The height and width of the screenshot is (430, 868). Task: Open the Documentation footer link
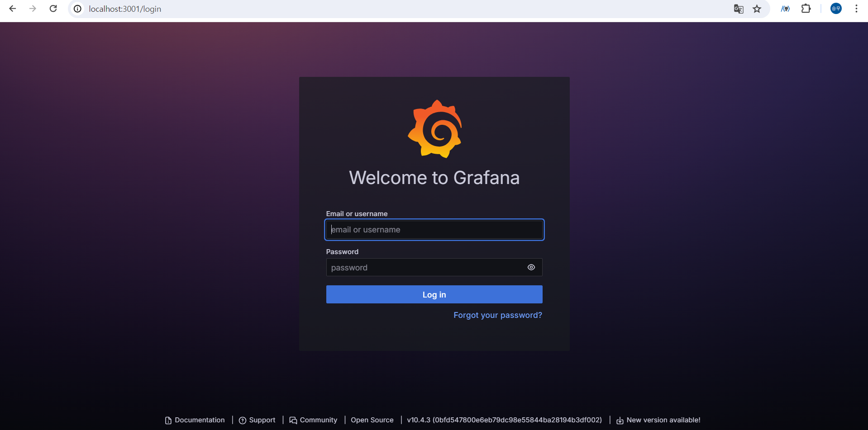click(x=195, y=420)
